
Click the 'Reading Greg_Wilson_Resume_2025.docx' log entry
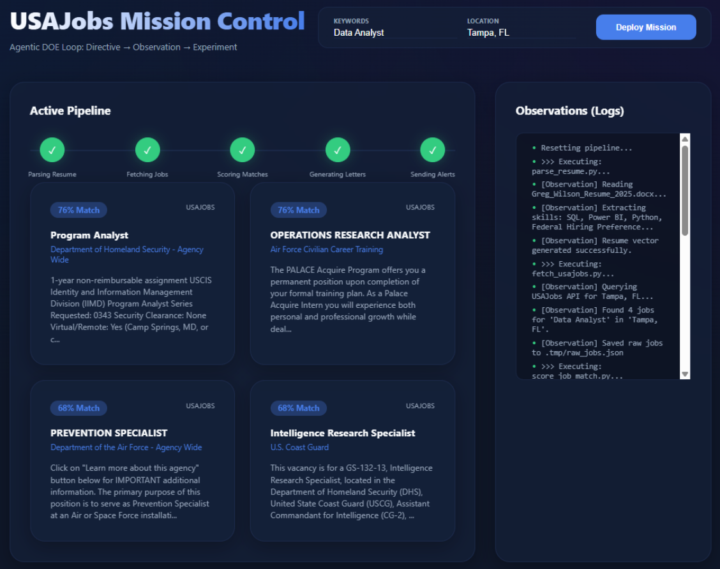599,189
